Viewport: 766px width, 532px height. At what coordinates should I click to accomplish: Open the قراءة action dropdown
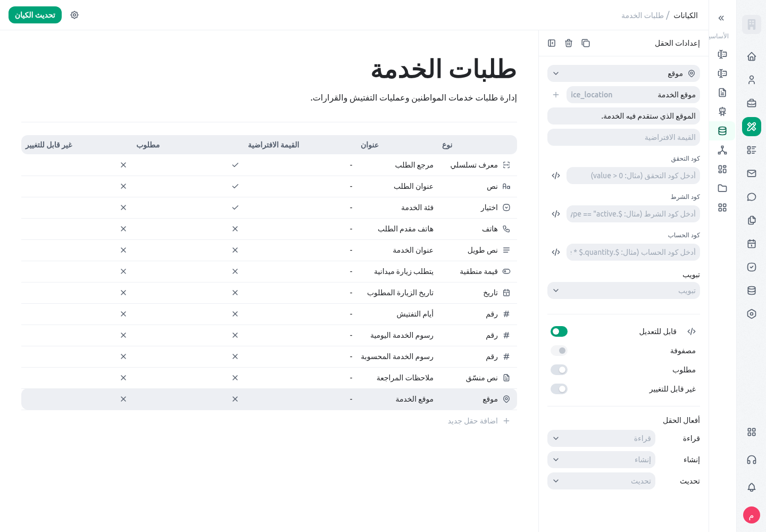[x=601, y=438]
